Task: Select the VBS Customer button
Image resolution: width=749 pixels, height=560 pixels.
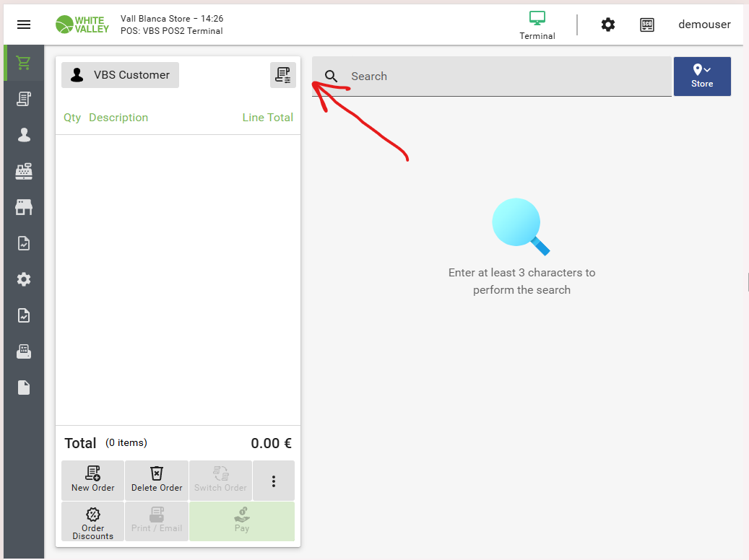Action: (121, 75)
